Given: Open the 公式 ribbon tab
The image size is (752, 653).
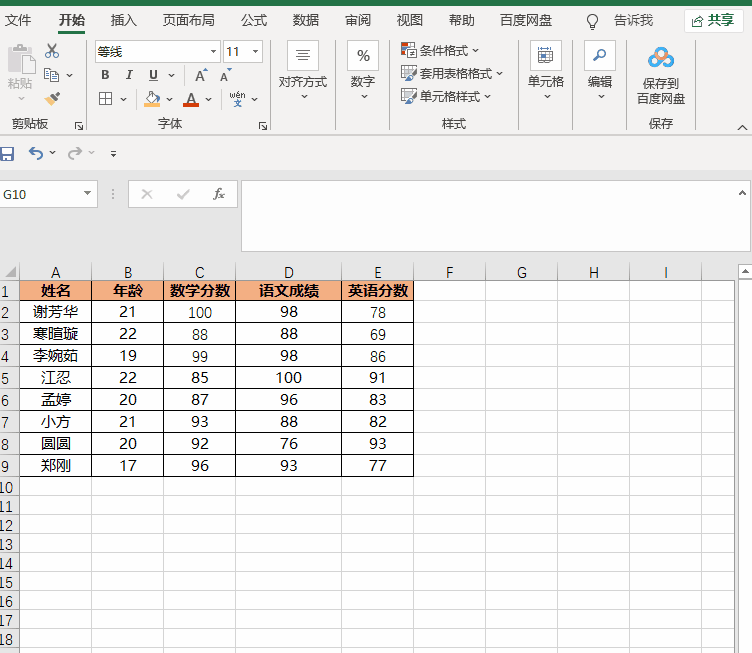Looking at the screenshot, I should coord(254,20).
